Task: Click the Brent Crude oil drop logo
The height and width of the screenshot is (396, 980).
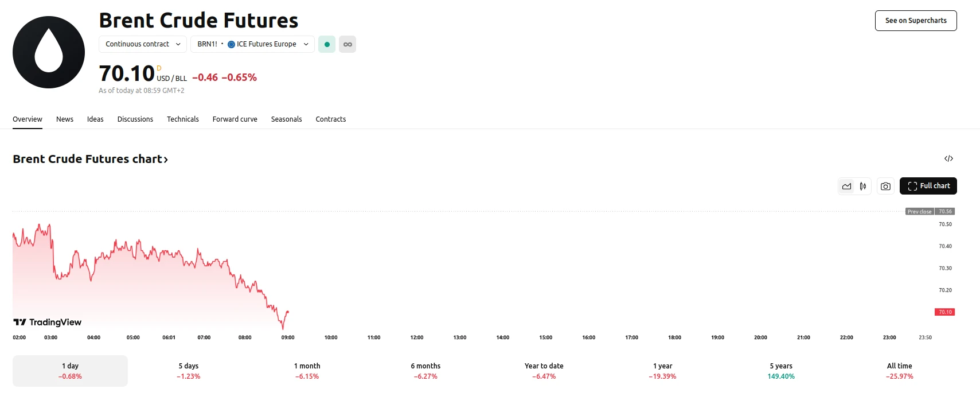Action: (x=49, y=52)
